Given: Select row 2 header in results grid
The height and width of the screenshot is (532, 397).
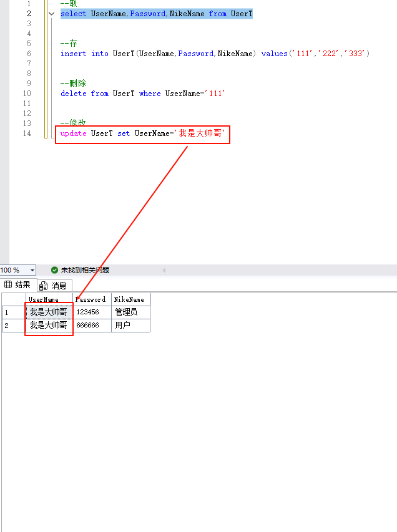Looking at the screenshot, I should tap(14, 326).
